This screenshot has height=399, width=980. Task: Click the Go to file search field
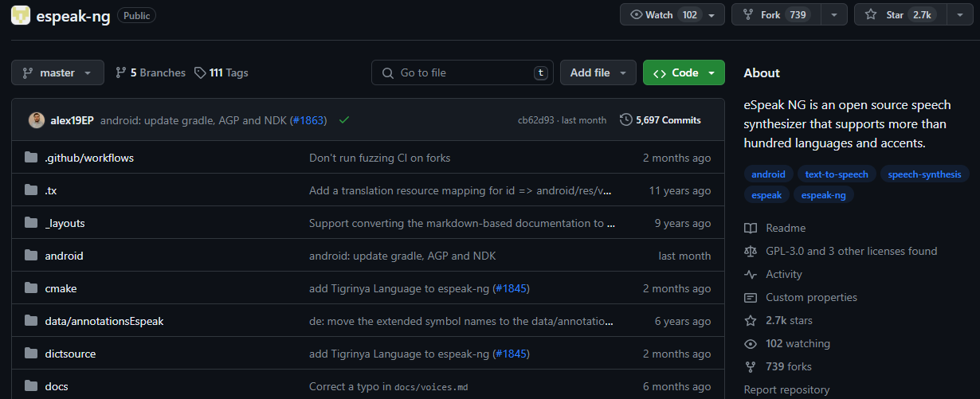click(x=462, y=72)
